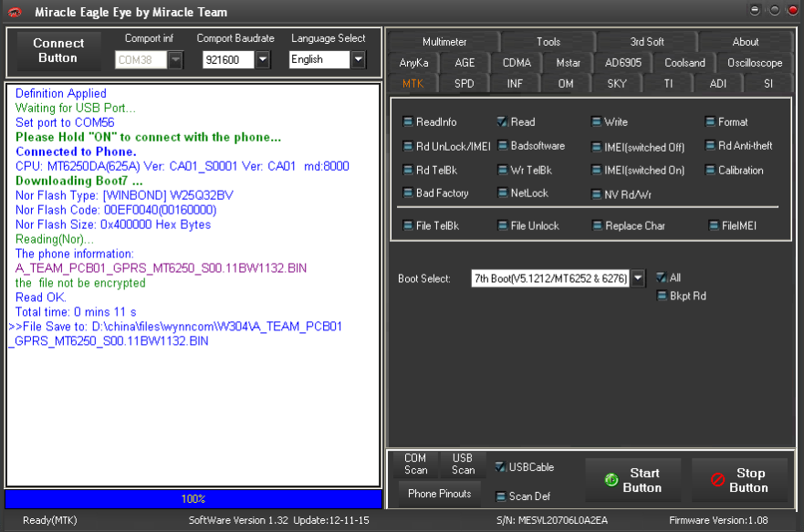
Task: Enable the FileIMEI checkbox
Action: tap(714, 225)
